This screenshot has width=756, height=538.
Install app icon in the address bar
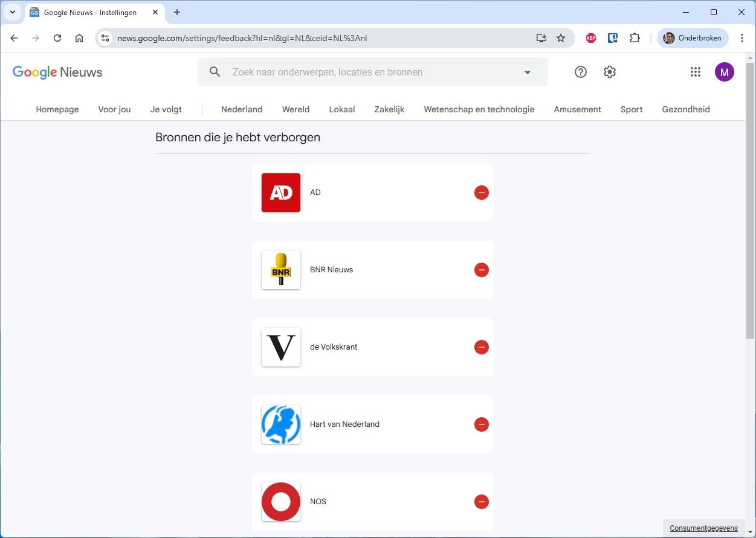(x=541, y=38)
